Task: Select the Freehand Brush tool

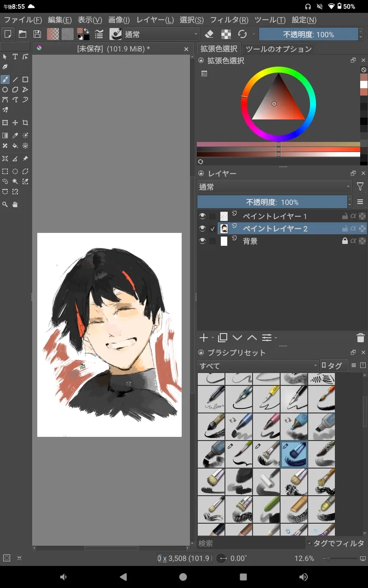Action: pos(5,79)
